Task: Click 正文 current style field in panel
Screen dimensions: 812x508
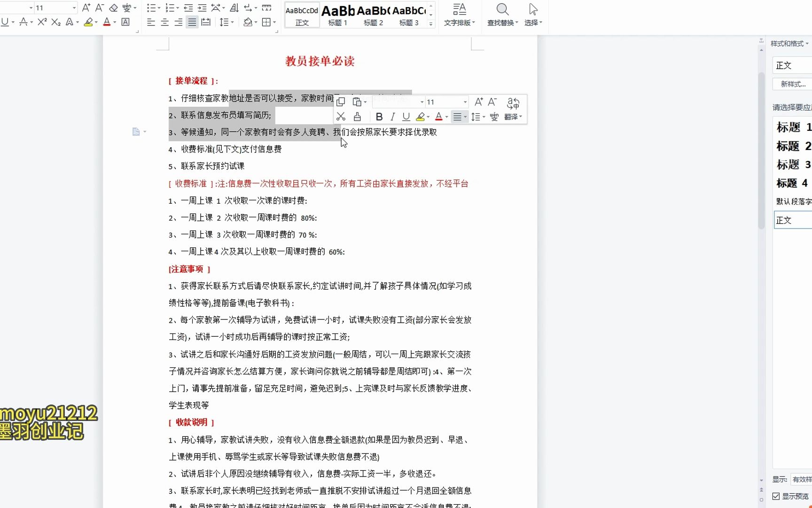Action: (793, 65)
